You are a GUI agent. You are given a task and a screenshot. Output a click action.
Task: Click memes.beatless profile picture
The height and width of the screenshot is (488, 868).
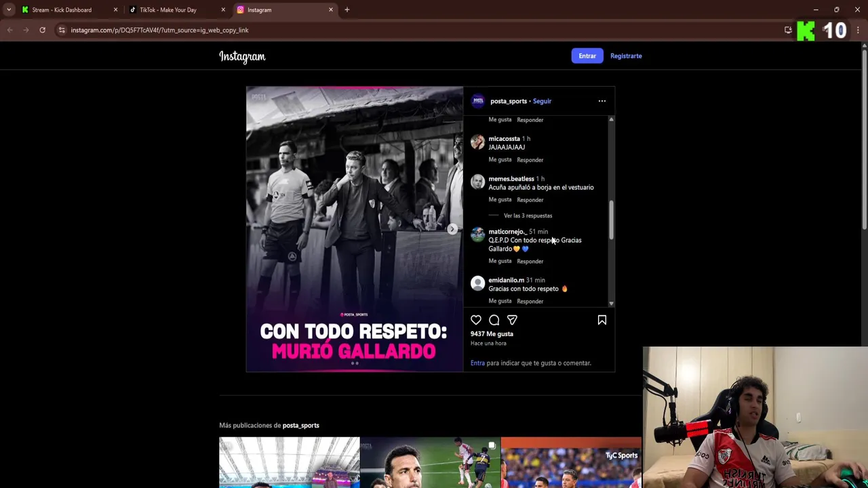[477, 182]
